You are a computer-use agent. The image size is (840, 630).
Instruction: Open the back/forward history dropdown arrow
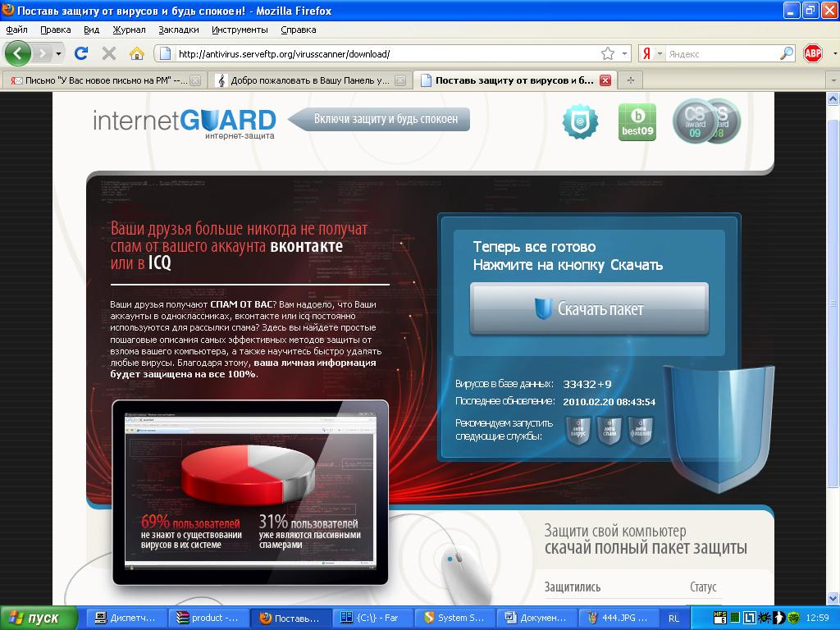(x=58, y=53)
